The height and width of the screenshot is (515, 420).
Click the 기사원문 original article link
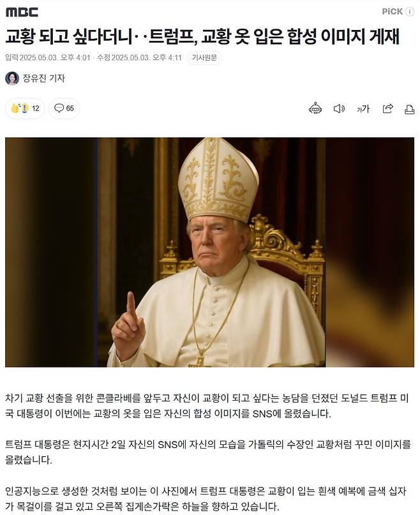point(204,58)
